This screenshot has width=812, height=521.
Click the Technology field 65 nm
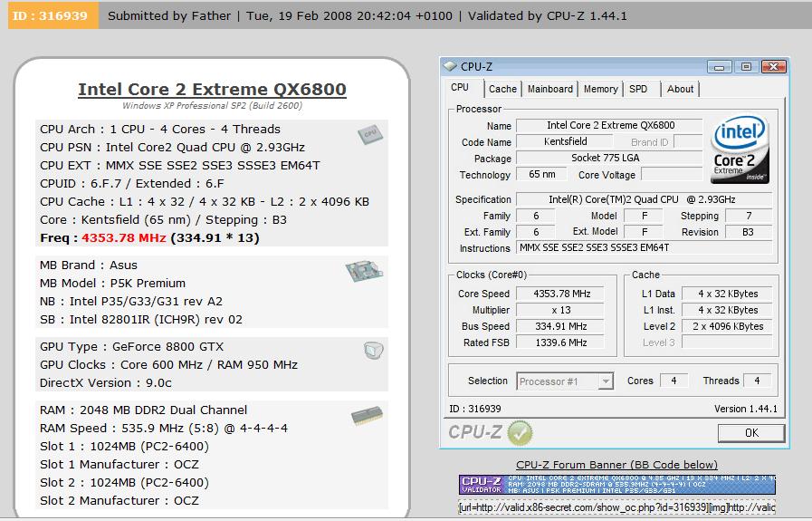pyautogui.click(x=541, y=175)
